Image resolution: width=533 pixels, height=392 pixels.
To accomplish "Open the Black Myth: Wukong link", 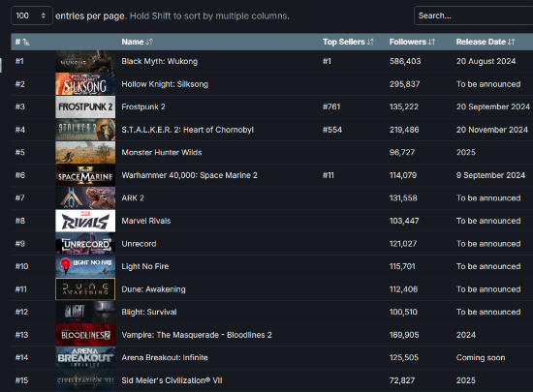I will click(160, 61).
